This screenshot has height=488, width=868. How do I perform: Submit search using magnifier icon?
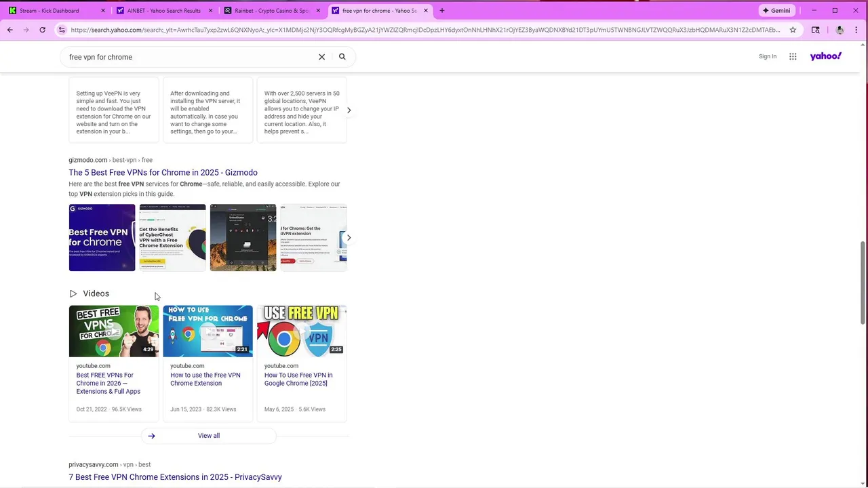pos(342,57)
